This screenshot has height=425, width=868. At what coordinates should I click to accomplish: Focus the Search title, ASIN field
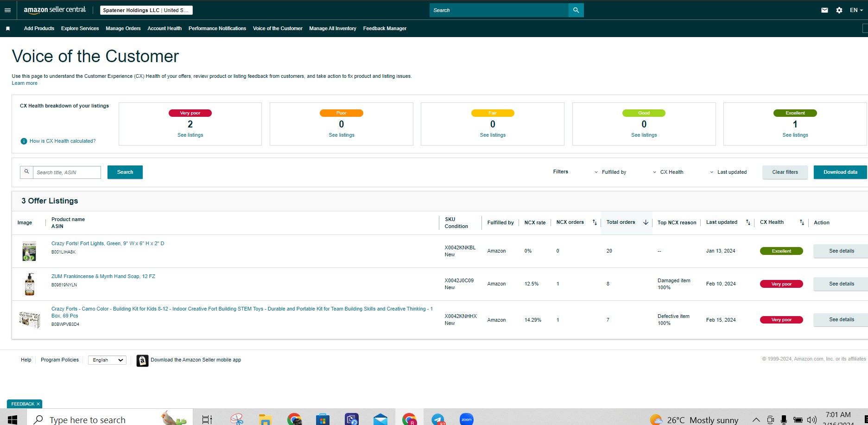click(67, 172)
